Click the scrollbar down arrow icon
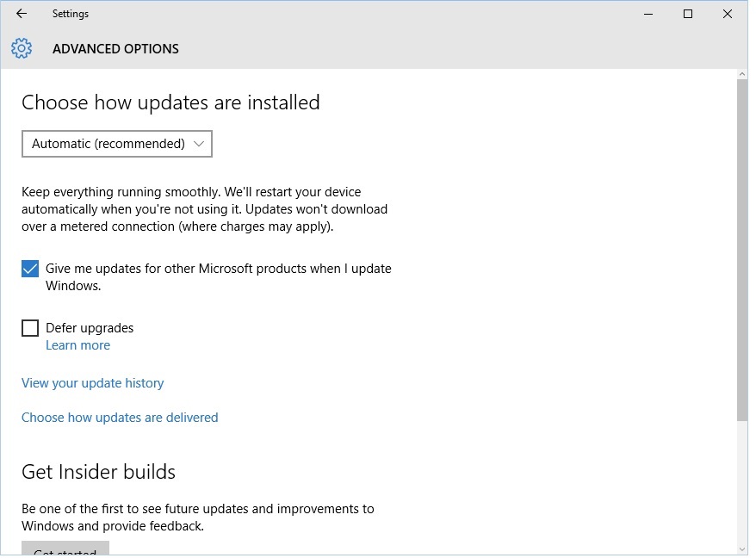Image resolution: width=756 pixels, height=558 pixels. coord(741,549)
